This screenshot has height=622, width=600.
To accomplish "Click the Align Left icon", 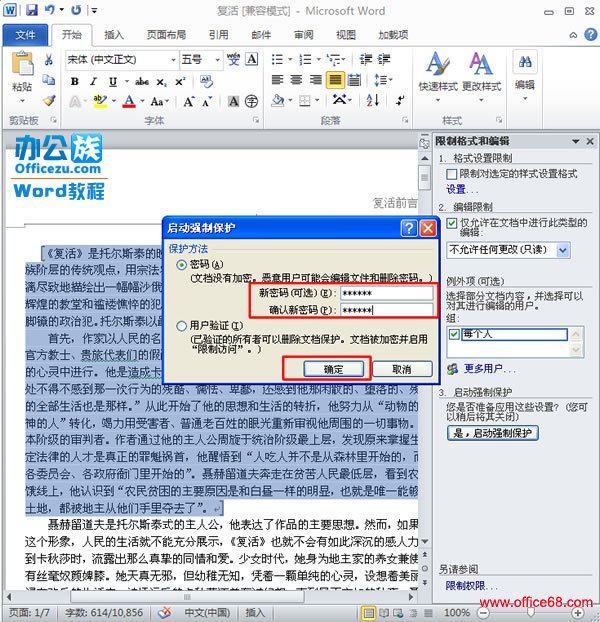I will [277, 80].
